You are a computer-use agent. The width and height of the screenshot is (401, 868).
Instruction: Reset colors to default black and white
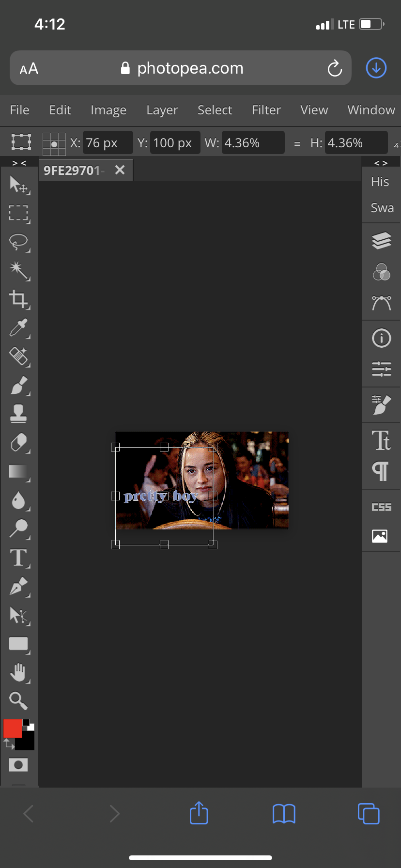(29, 725)
